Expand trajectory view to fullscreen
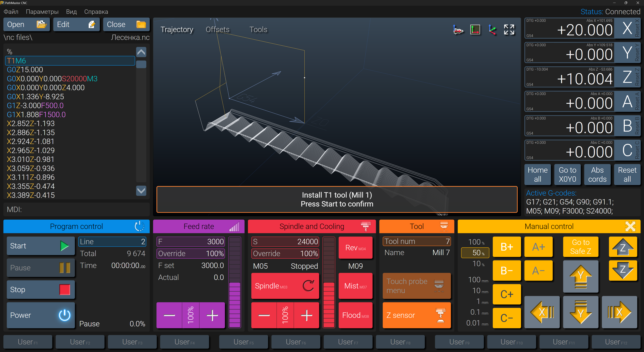Screen dimensions: 644x352 509,30
